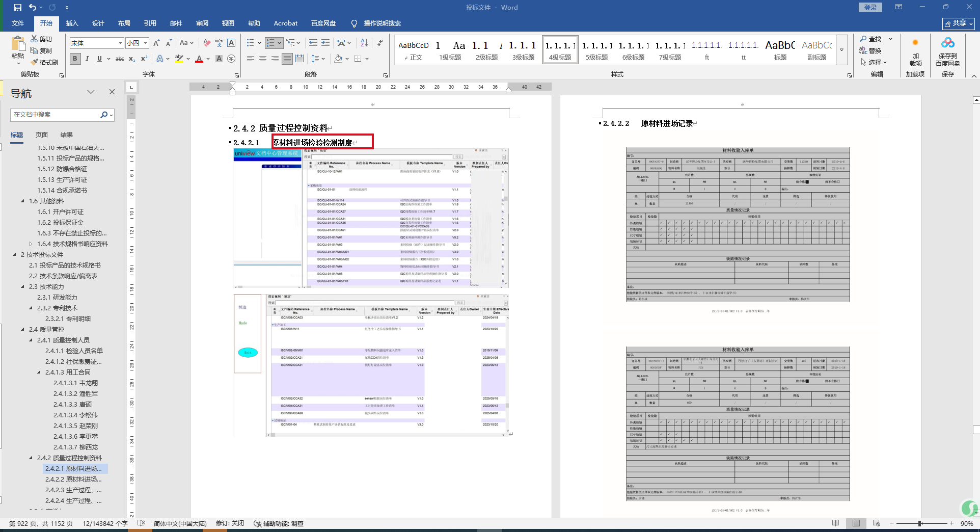Open the 审阅 ribbon tab
This screenshot has height=532, width=980.
[202, 23]
